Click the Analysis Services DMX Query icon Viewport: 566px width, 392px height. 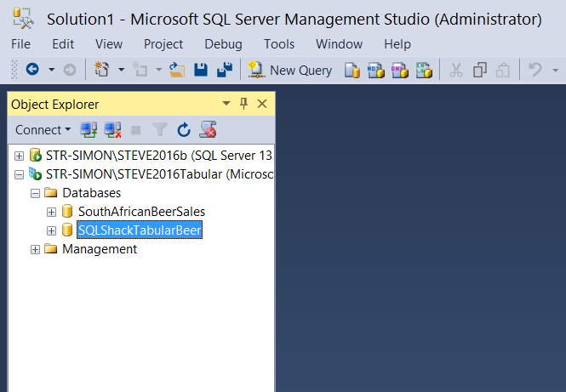pyautogui.click(x=399, y=71)
